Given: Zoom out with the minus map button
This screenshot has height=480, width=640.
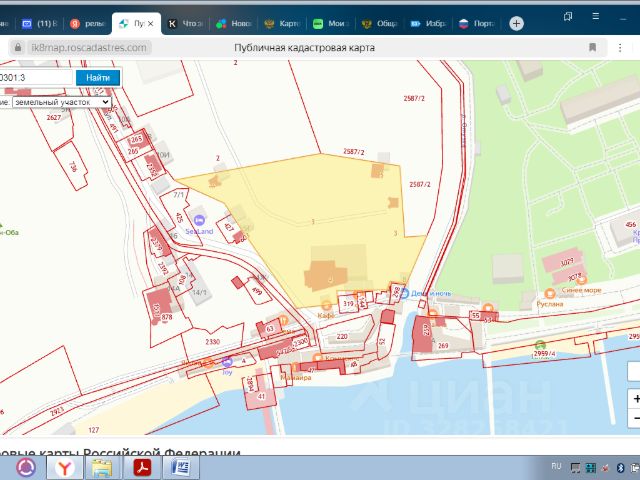Looking at the screenshot, I should click(x=635, y=420).
